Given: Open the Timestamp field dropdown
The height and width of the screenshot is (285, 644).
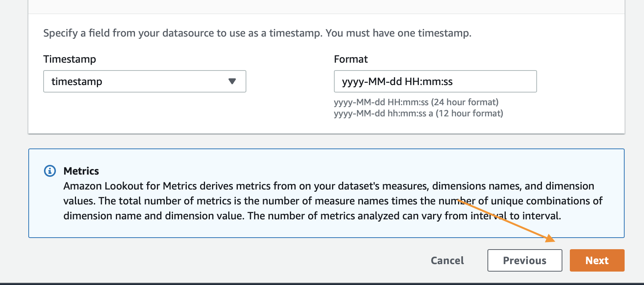Looking at the screenshot, I should (145, 81).
